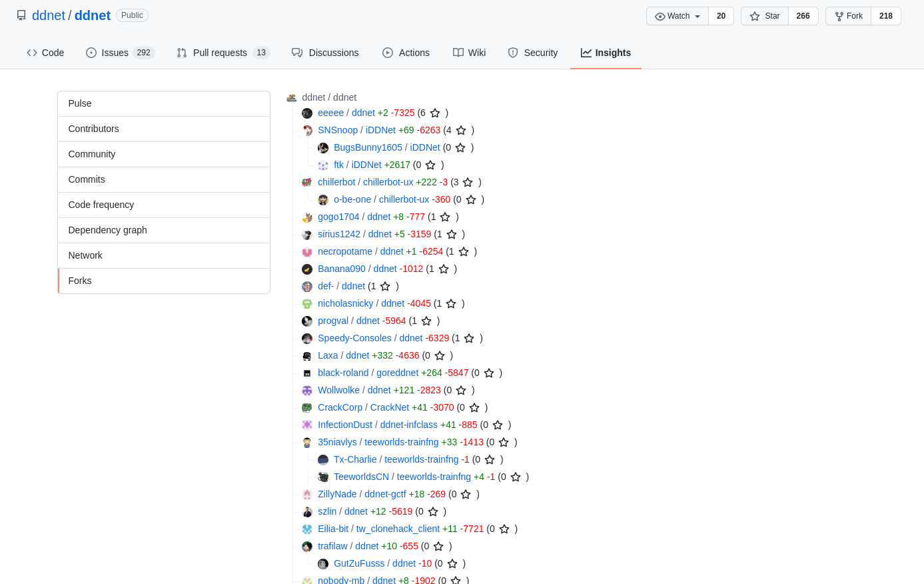The height and width of the screenshot is (584, 924).
Task: Open the TeeworldsCN user link
Action: (x=361, y=477)
